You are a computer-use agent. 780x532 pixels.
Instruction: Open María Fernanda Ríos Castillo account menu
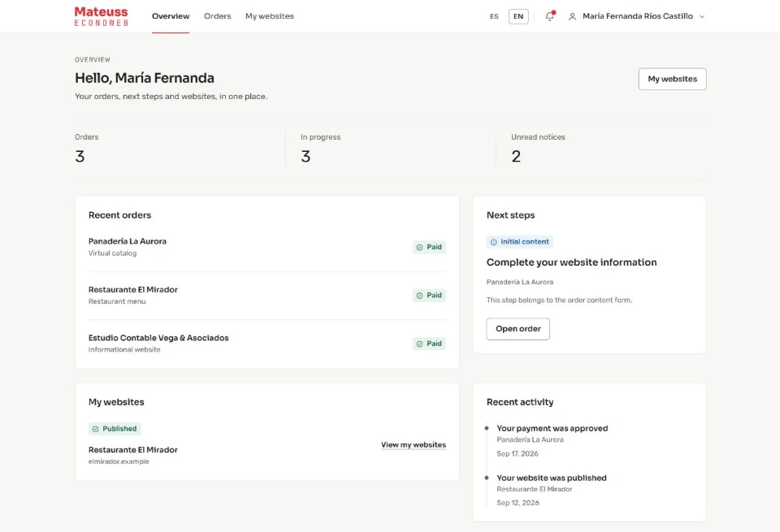[637, 16]
